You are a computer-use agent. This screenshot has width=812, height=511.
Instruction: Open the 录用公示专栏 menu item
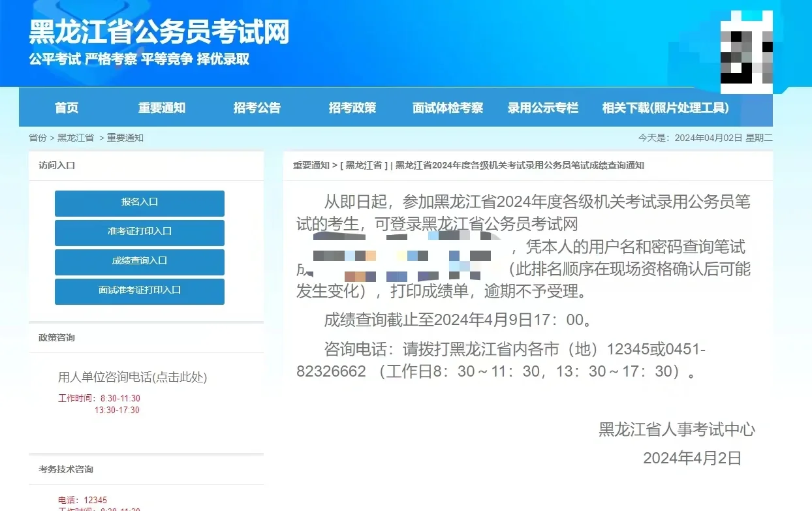coord(543,108)
